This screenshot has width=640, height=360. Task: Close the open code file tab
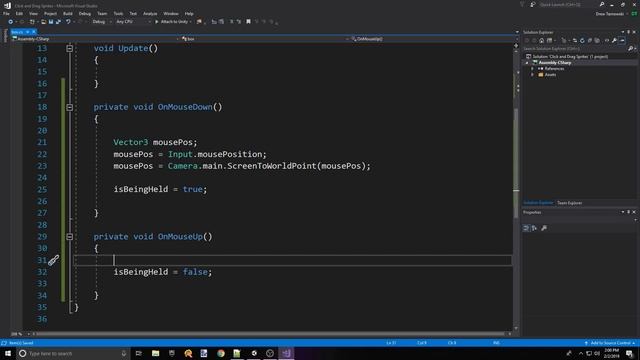pos(34,32)
